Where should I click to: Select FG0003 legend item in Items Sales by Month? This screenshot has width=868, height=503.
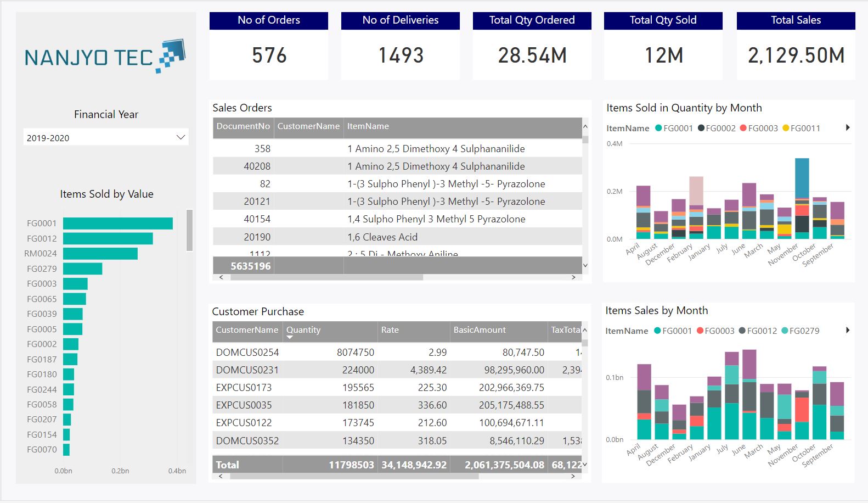point(715,331)
